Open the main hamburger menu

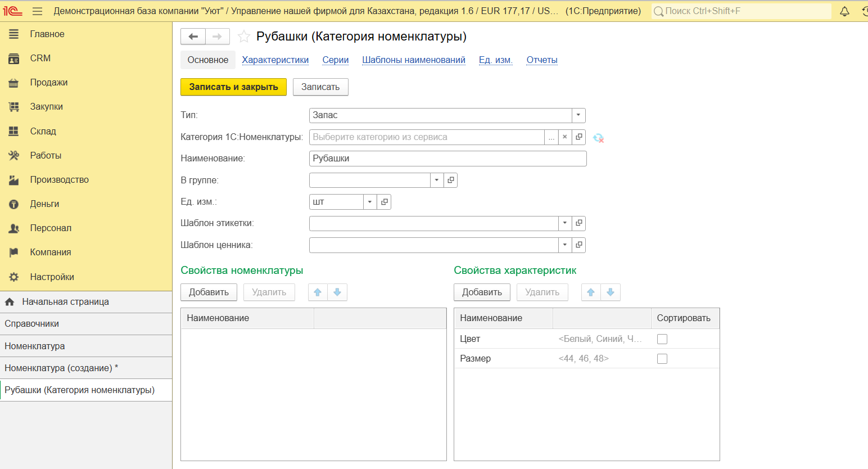[38, 11]
